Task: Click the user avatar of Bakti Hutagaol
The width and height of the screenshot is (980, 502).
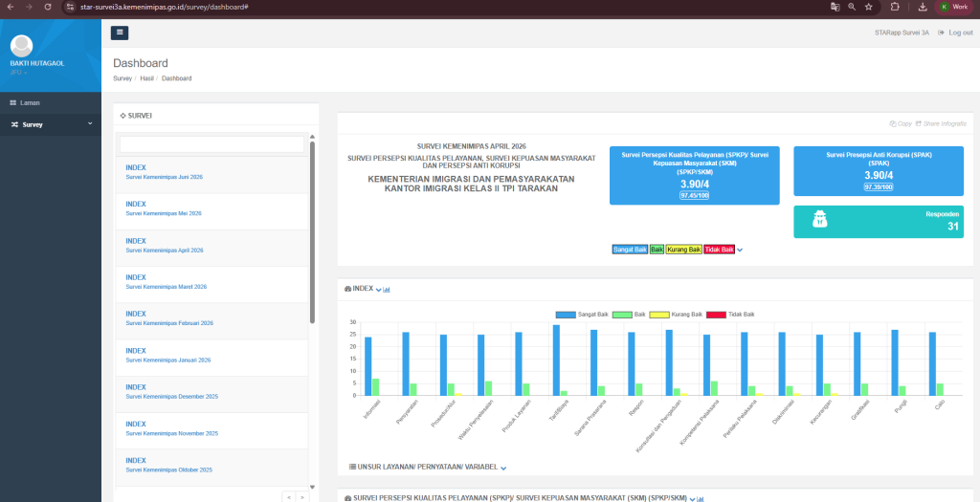Action: [x=22, y=46]
